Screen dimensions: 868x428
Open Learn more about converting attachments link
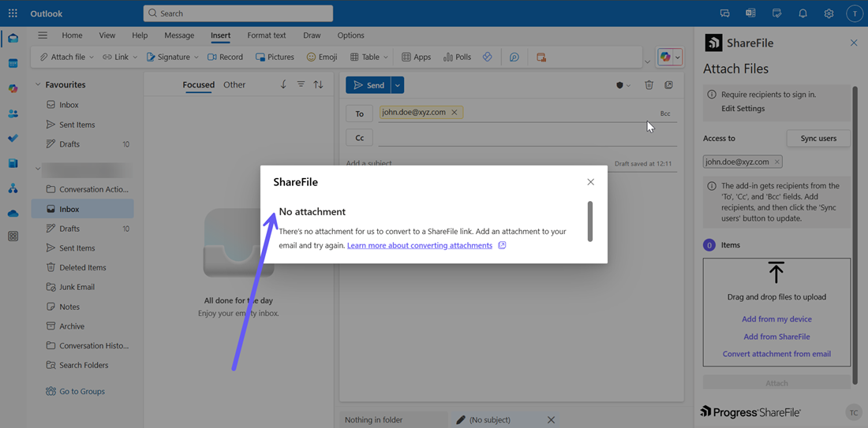419,246
